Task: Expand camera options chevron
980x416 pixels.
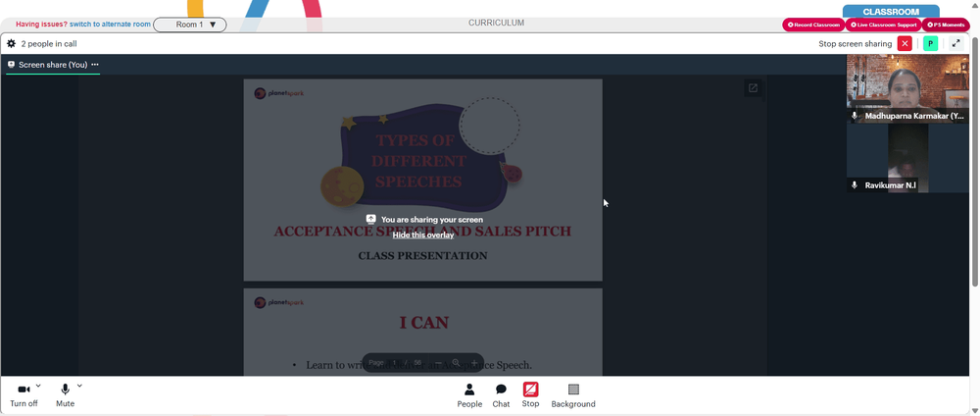Action: click(x=38, y=386)
